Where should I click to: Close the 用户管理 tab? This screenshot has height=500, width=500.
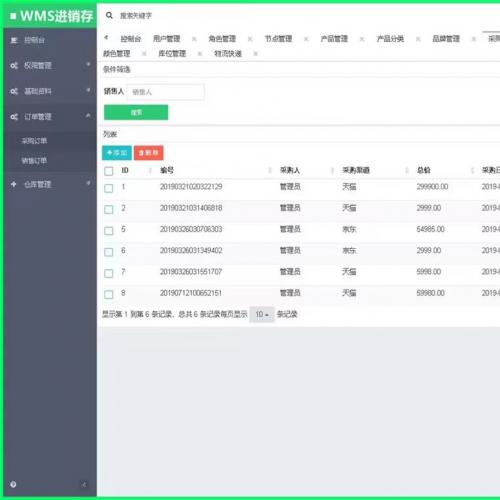coord(194,39)
